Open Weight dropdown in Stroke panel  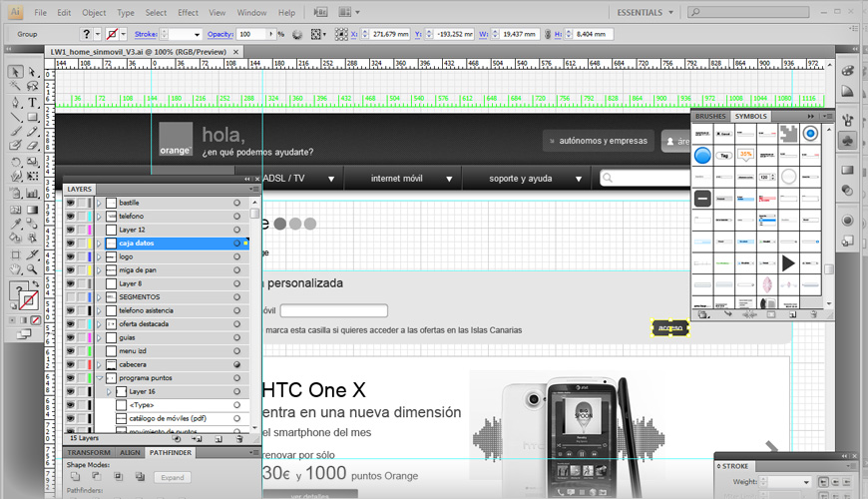[806, 482]
